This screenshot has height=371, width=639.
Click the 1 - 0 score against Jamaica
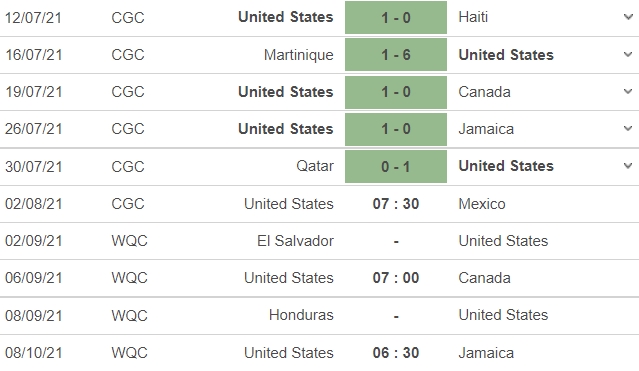pyautogui.click(x=396, y=129)
